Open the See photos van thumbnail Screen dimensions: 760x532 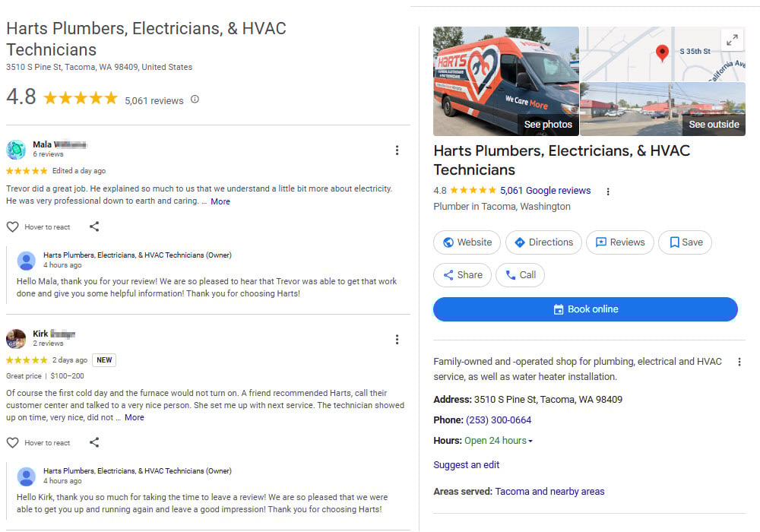(x=505, y=81)
